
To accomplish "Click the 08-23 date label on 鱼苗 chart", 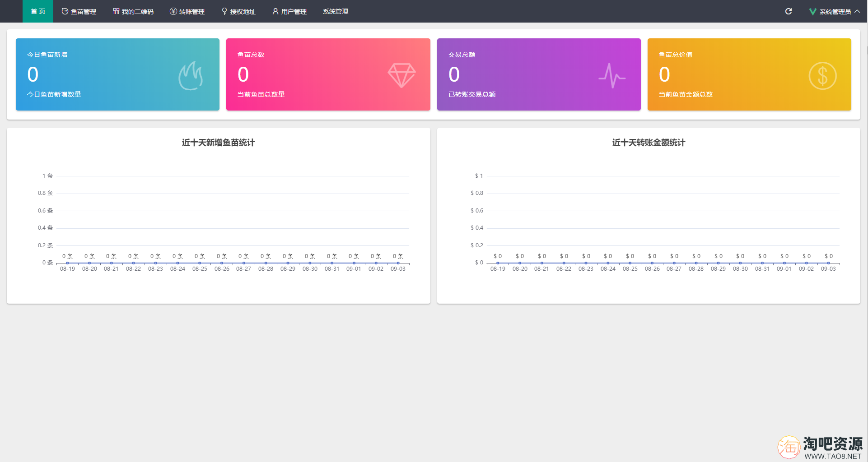I will pos(156,269).
